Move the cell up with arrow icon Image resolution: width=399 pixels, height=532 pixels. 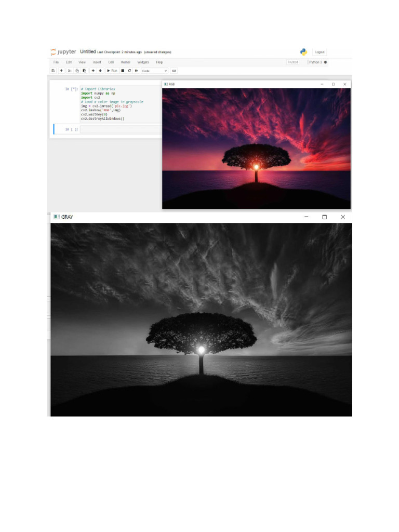coord(93,71)
